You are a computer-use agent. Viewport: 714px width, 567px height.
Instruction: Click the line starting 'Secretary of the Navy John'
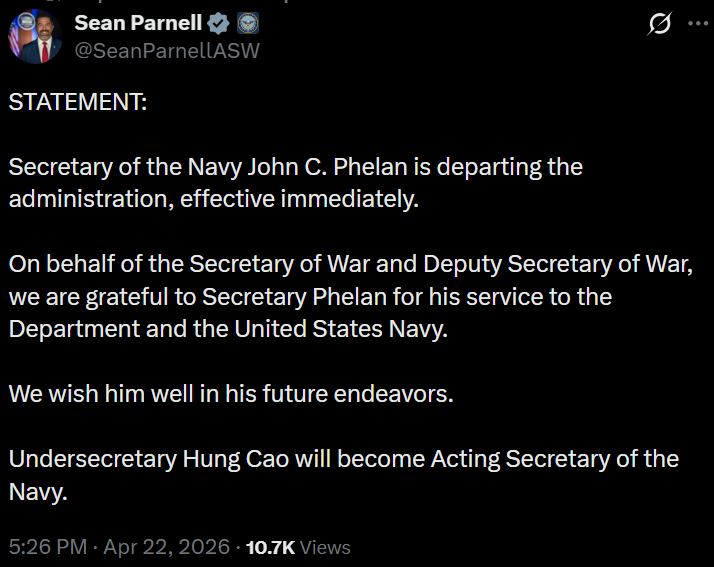click(x=295, y=166)
